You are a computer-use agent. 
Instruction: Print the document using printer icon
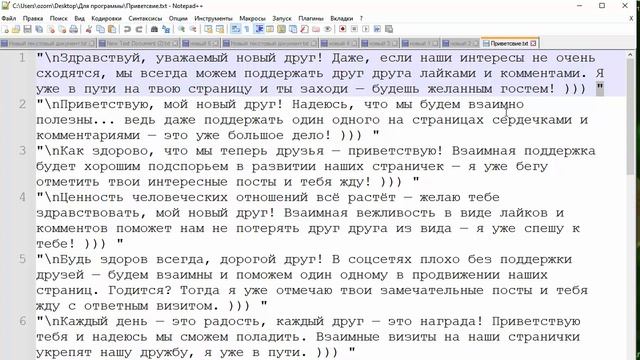click(x=73, y=29)
